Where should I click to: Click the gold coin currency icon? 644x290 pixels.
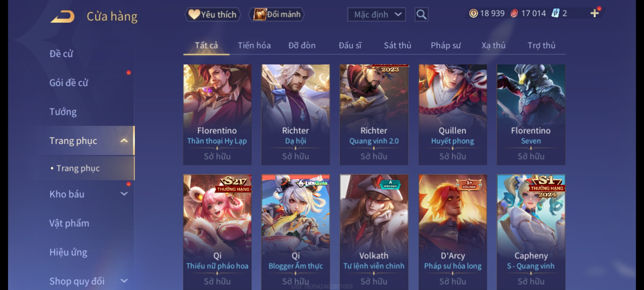[474, 13]
